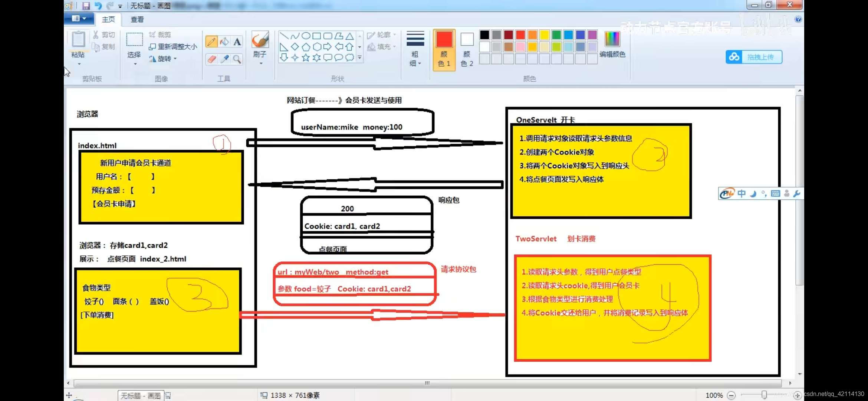Switch to the 查看 (View) ribbon tab

click(137, 19)
